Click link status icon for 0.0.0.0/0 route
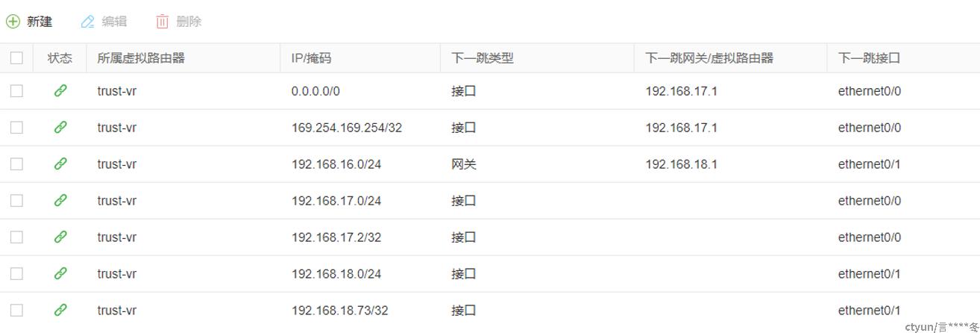980x333 pixels. pos(60,91)
